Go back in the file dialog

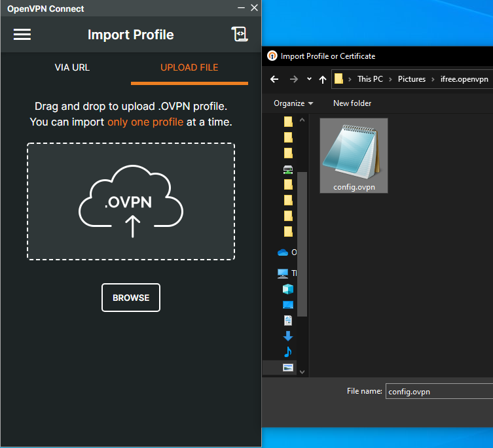pyautogui.click(x=275, y=79)
